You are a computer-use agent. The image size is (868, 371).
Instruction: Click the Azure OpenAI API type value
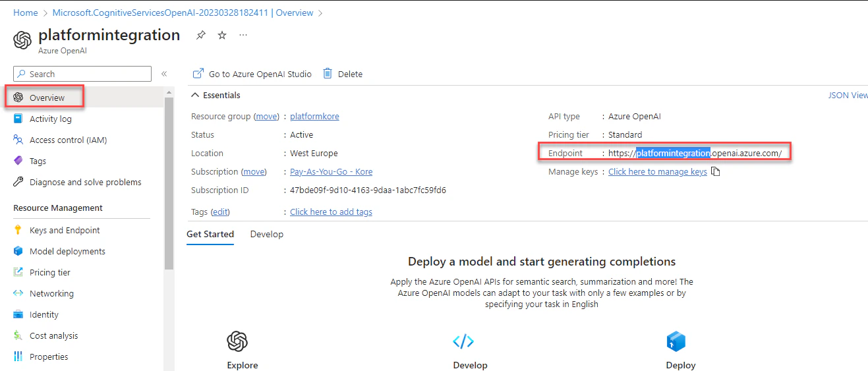634,116
